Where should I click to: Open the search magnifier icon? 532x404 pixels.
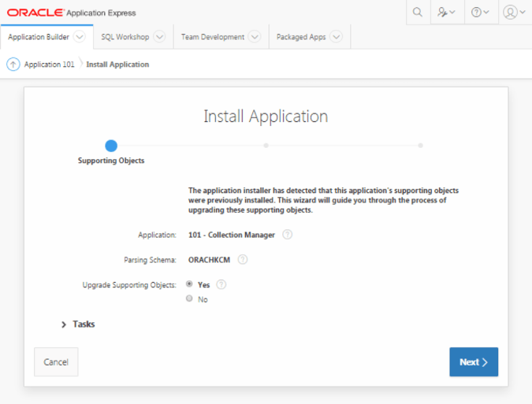(418, 13)
